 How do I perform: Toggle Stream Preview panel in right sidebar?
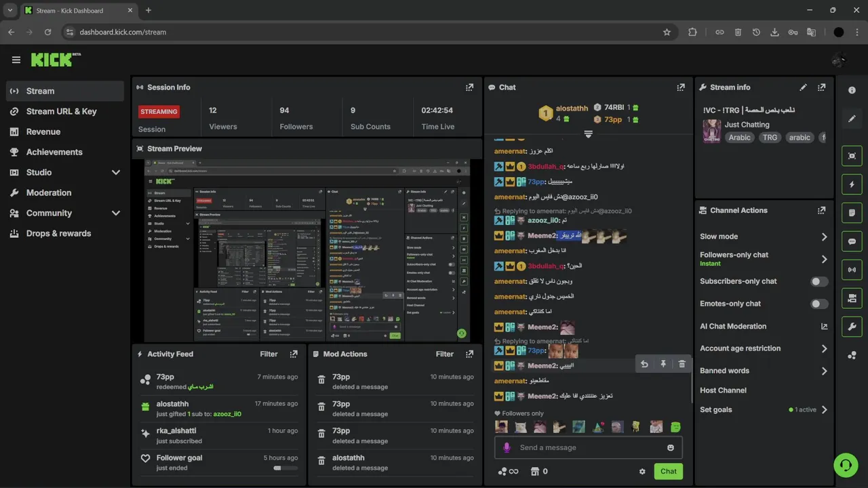852,156
